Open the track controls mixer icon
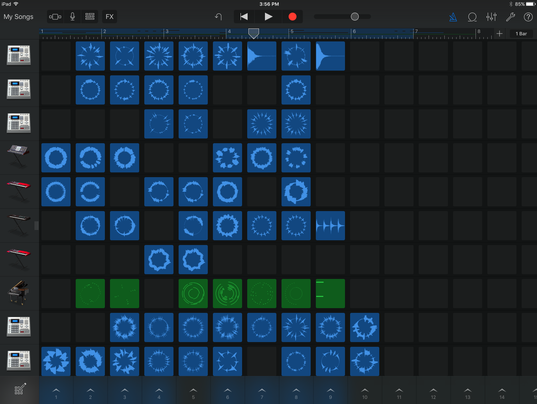This screenshot has height=404, width=537. [x=491, y=17]
